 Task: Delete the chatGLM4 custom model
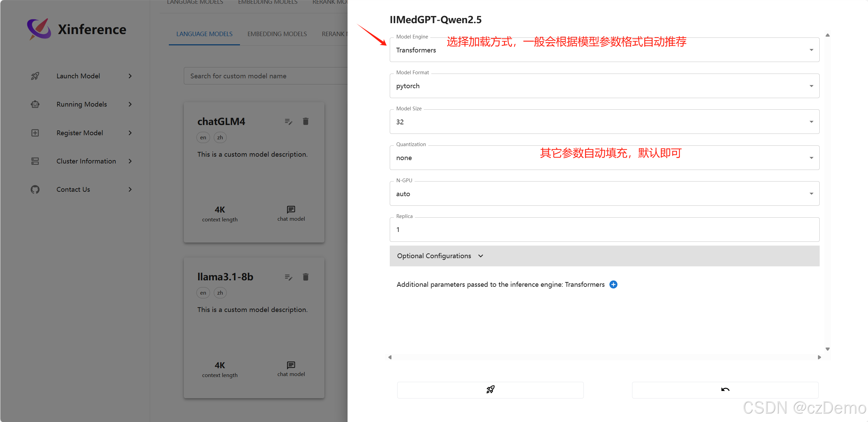[x=306, y=121]
